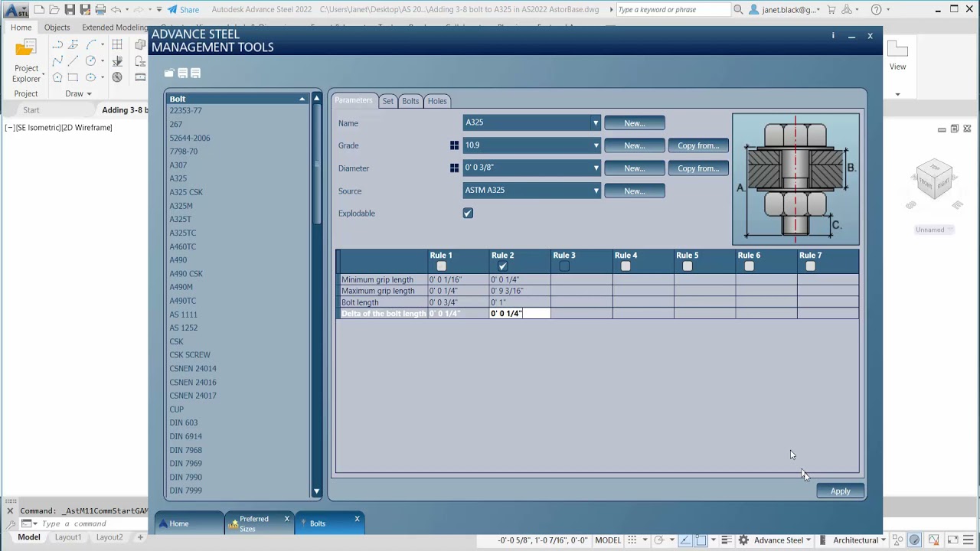This screenshot has height=551, width=980.
Task: Uncheck the Rule 2 checkbox
Action: (x=502, y=266)
